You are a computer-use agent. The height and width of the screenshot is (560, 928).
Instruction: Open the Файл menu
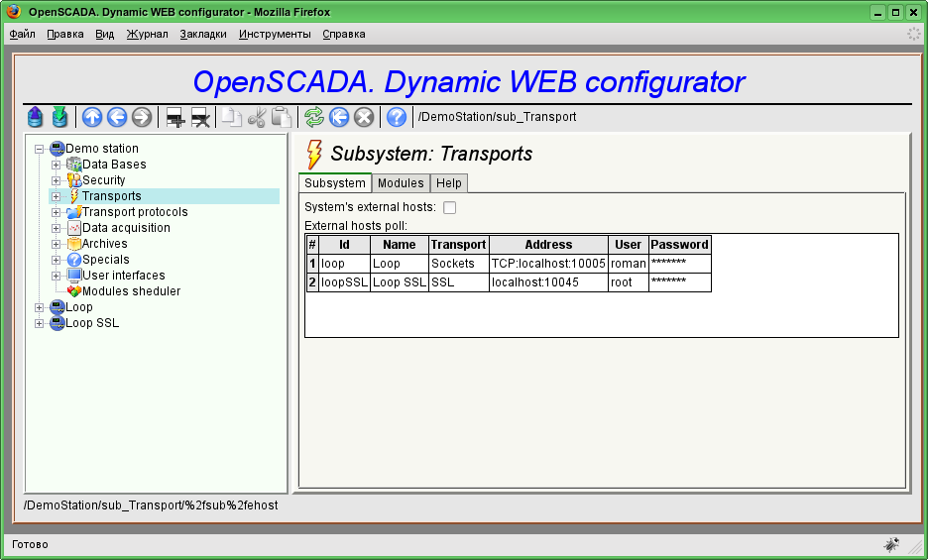(23, 34)
